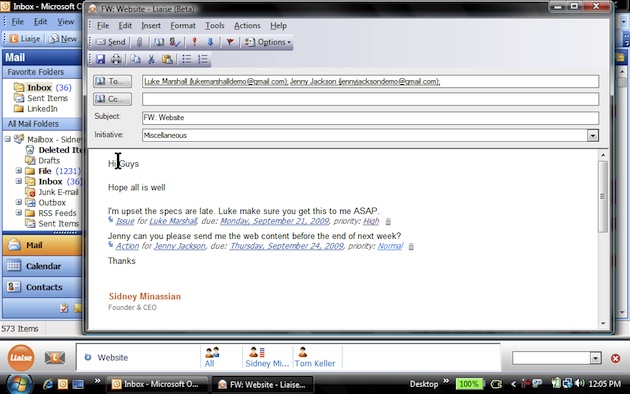
Task: Open LinkedIn folder in Outlook Favorite Folders
Action: [42, 109]
